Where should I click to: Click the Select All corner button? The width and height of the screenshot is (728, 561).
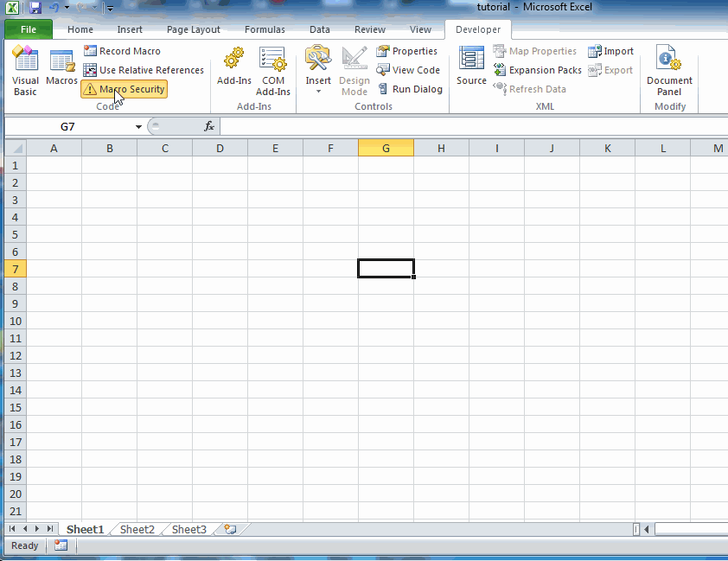pyautogui.click(x=16, y=148)
